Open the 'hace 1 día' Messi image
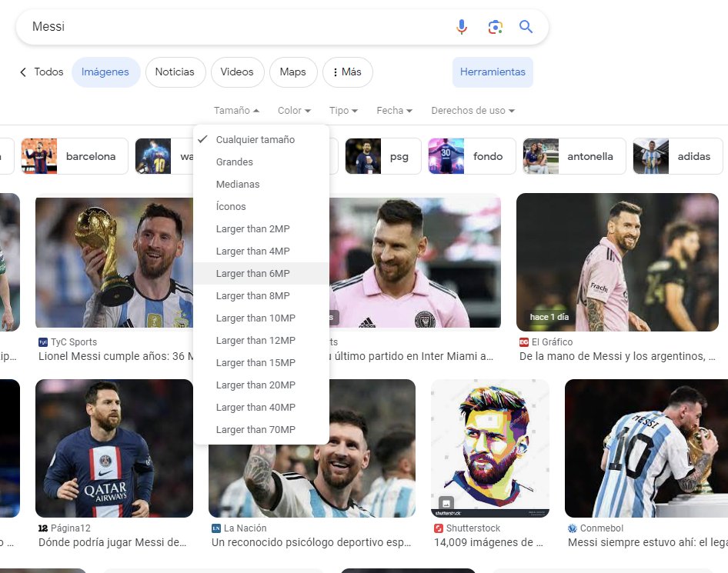728x573 pixels. coord(617,262)
